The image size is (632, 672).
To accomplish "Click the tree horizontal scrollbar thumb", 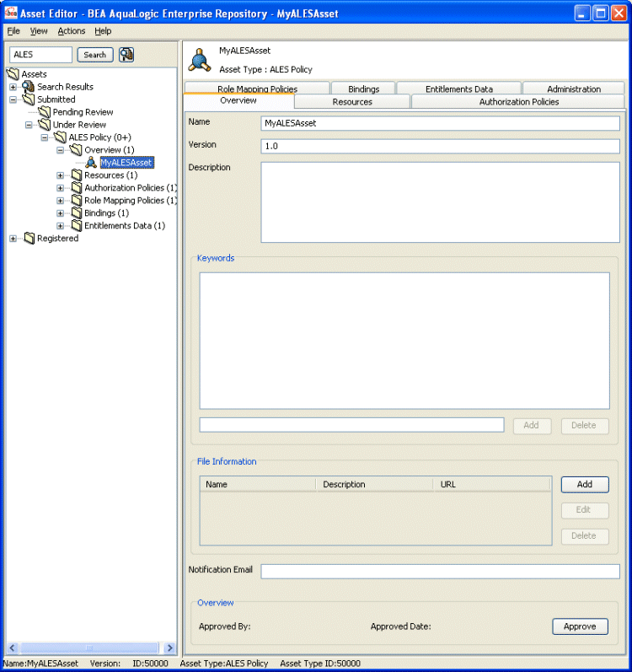I will pyautogui.click(x=89, y=648).
